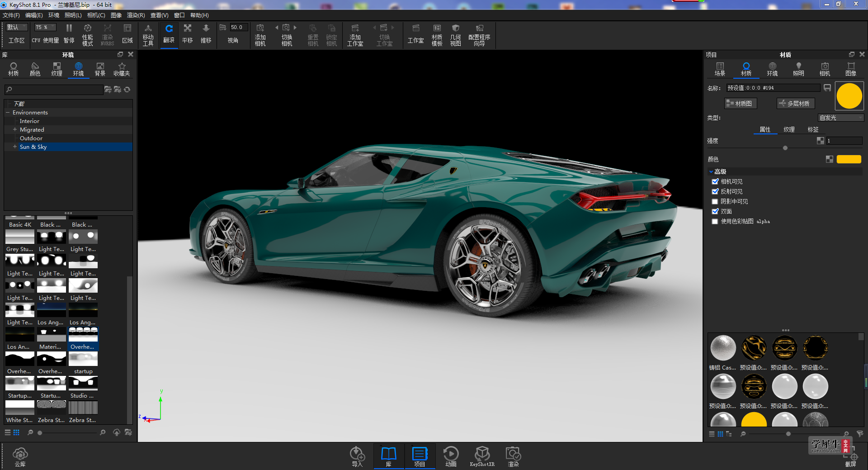Add a Studio from the toolbar
Image resolution: width=868 pixels, height=470 pixels.
click(x=355, y=34)
